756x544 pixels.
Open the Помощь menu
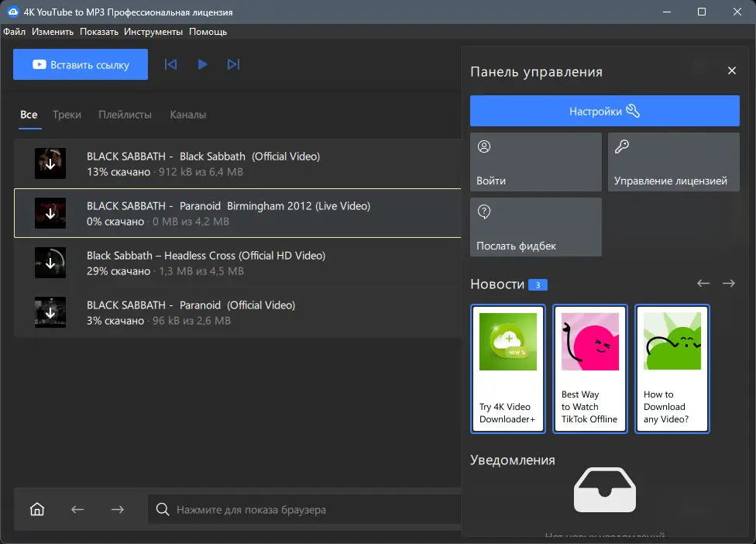point(208,32)
